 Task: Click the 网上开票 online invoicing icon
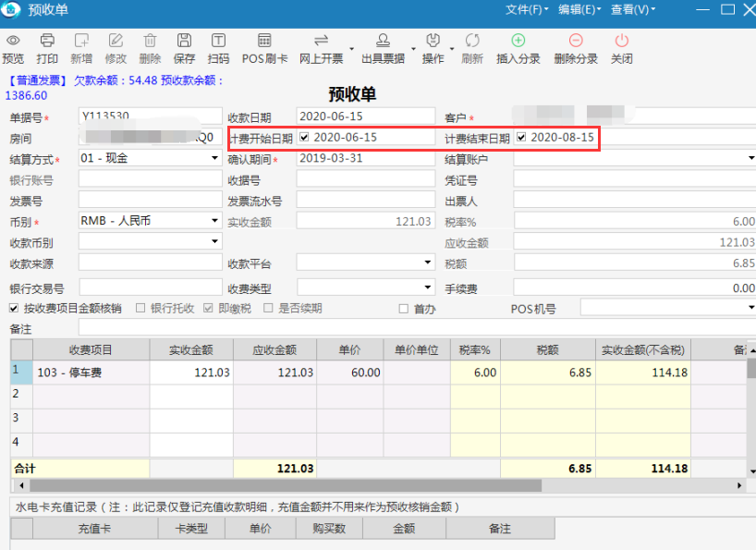point(321,41)
